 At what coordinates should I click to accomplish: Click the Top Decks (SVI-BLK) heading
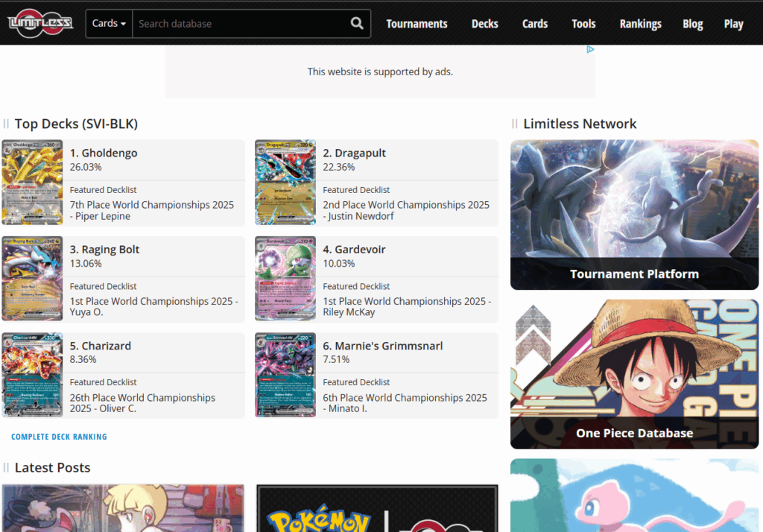pyautogui.click(x=77, y=124)
